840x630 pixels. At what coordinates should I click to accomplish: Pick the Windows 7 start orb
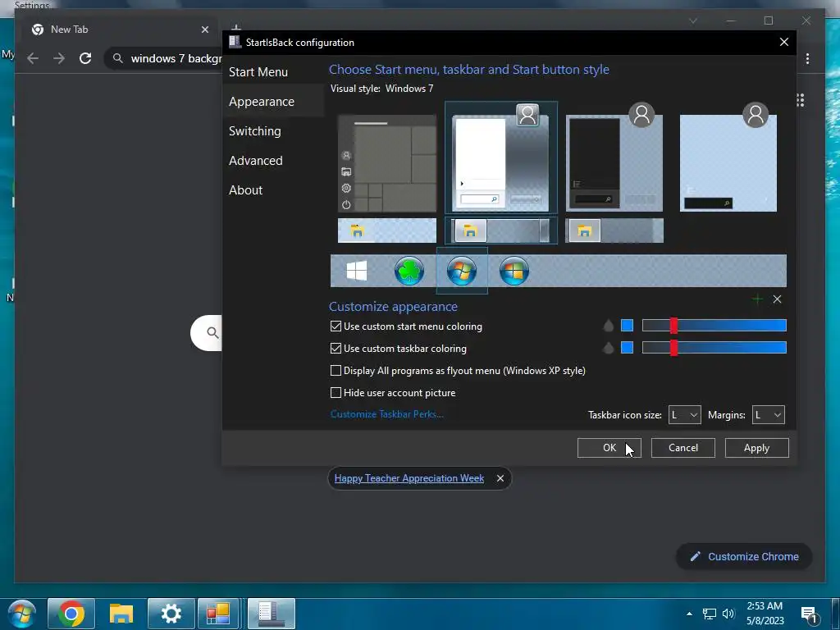tap(462, 271)
